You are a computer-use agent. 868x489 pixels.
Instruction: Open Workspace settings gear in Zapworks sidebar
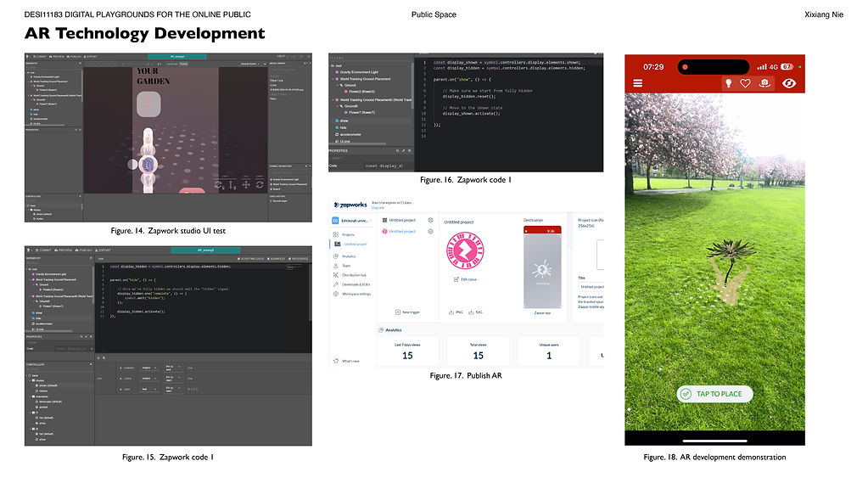pyautogui.click(x=335, y=294)
